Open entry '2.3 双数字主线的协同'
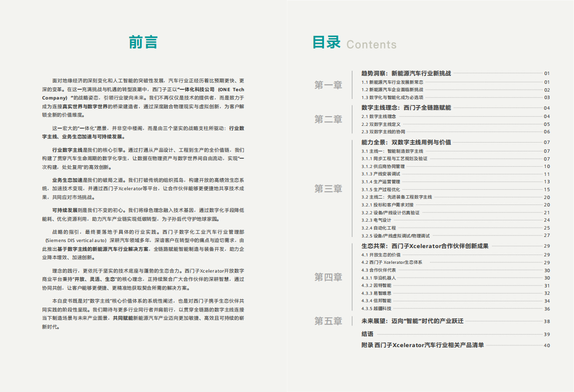This screenshot has height=392, width=574. 383,132
